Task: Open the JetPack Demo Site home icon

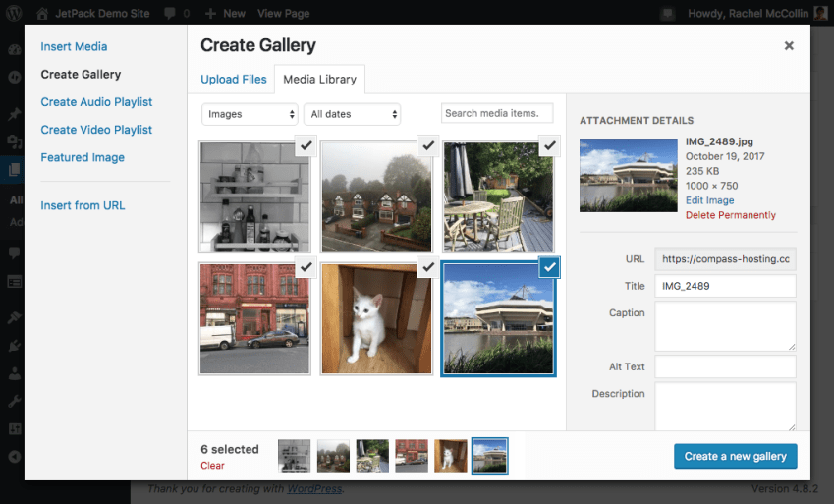Action: [42, 14]
